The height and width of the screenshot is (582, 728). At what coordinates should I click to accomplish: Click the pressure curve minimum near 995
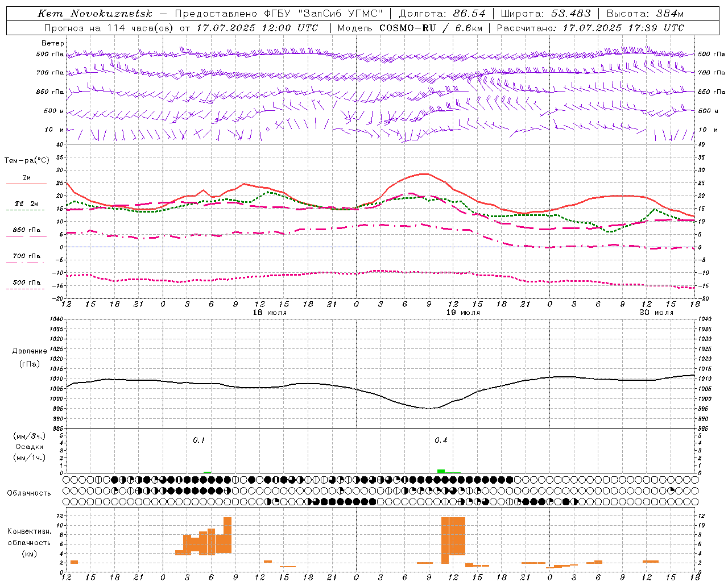tap(429, 408)
